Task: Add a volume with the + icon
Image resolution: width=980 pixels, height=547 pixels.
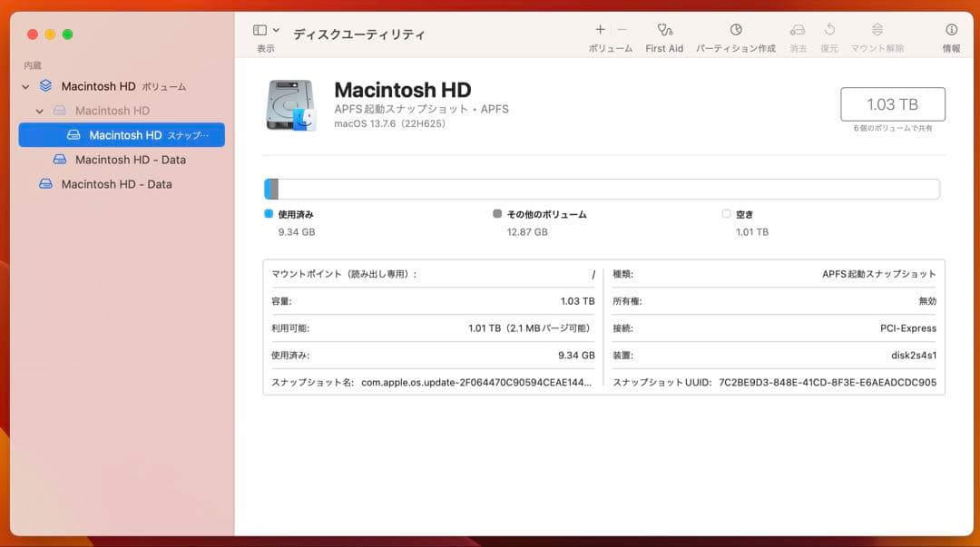Action: (599, 29)
